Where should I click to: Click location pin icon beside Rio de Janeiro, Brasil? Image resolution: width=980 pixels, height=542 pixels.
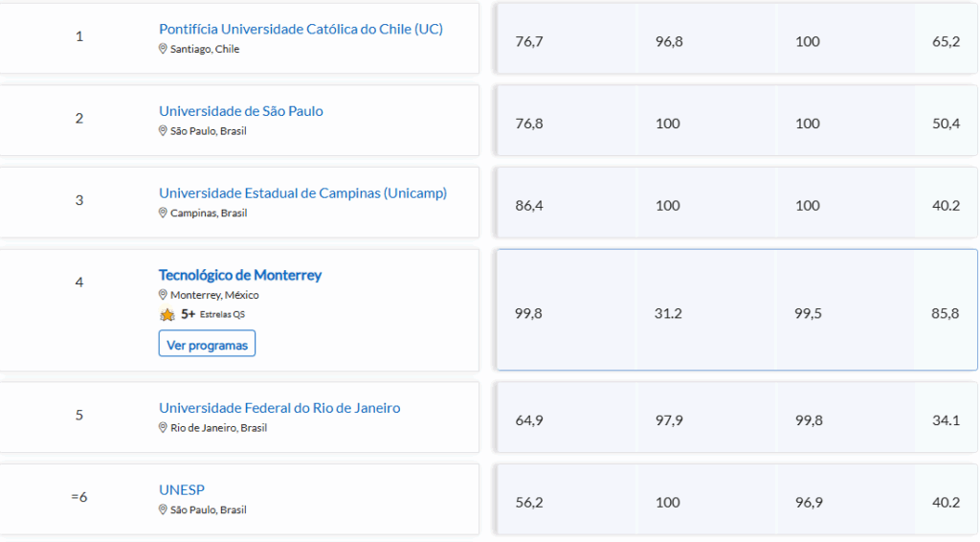(163, 428)
